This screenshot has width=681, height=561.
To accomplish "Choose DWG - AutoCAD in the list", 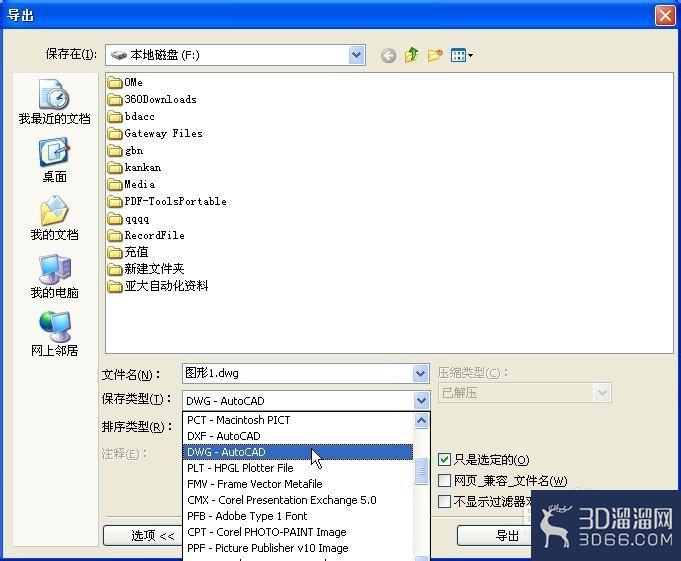I will 298,452.
